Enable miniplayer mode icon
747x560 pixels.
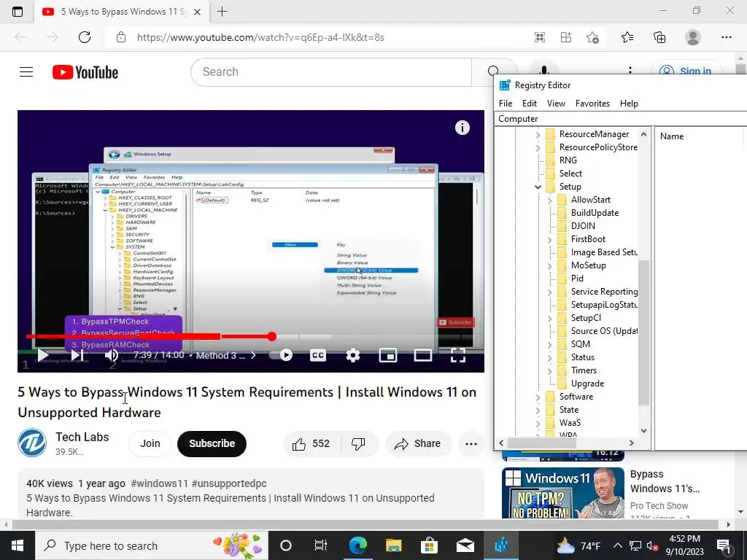click(388, 355)
